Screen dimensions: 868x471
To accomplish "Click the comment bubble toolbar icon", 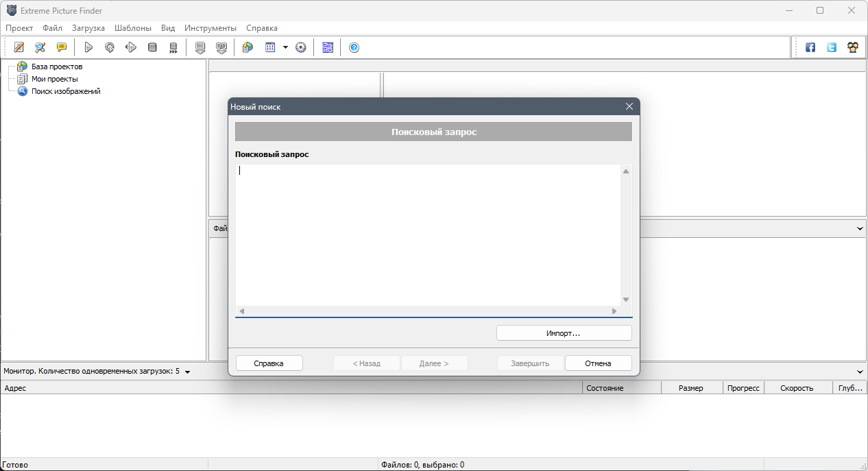I will click(62, 47).
